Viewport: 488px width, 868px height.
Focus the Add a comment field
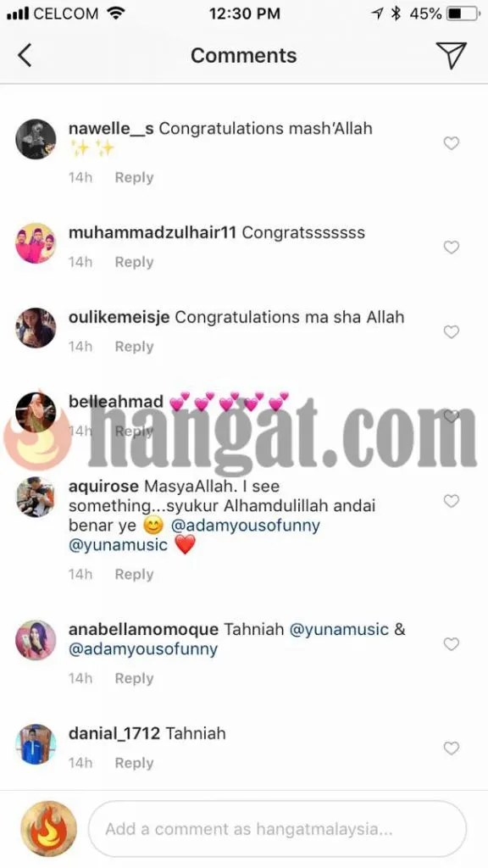click(277, 829)
